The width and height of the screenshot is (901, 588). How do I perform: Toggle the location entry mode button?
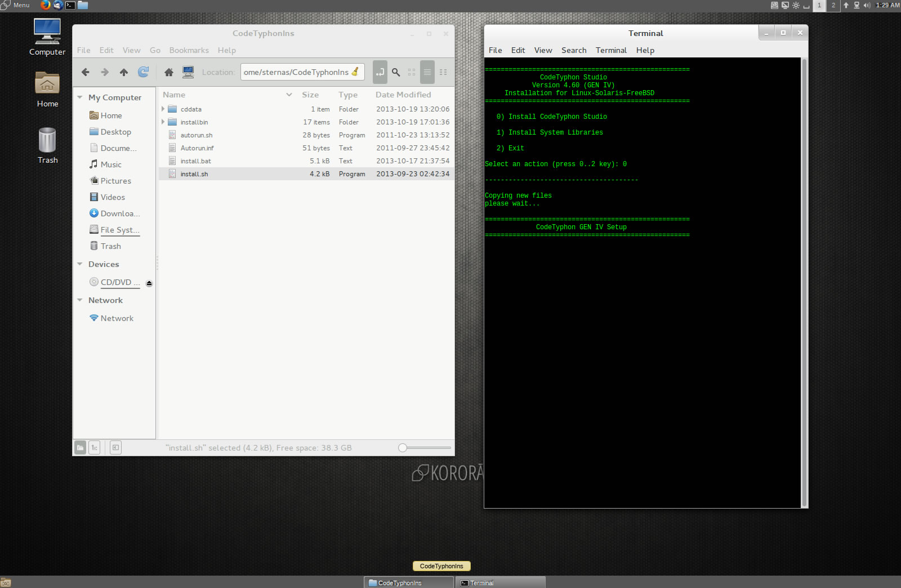click(x=380, y=72)
